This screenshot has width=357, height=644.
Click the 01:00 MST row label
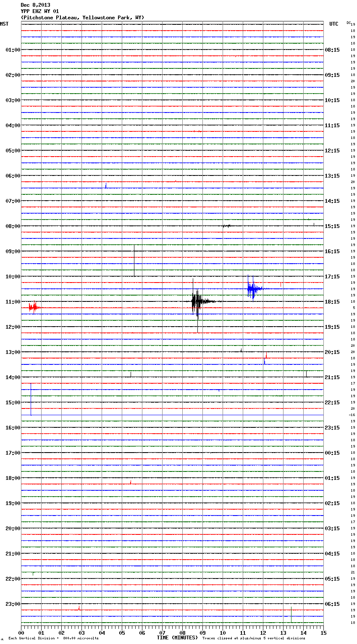(x=13, y=50)
